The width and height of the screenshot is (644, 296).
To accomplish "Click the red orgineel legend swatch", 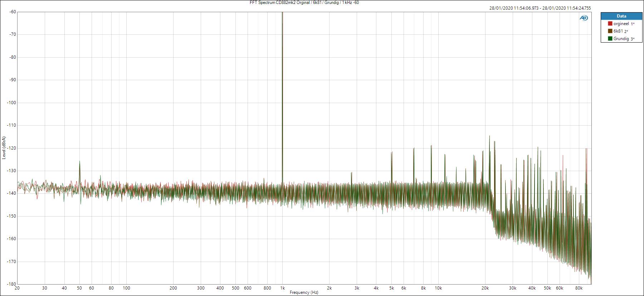I will (610, 24).
